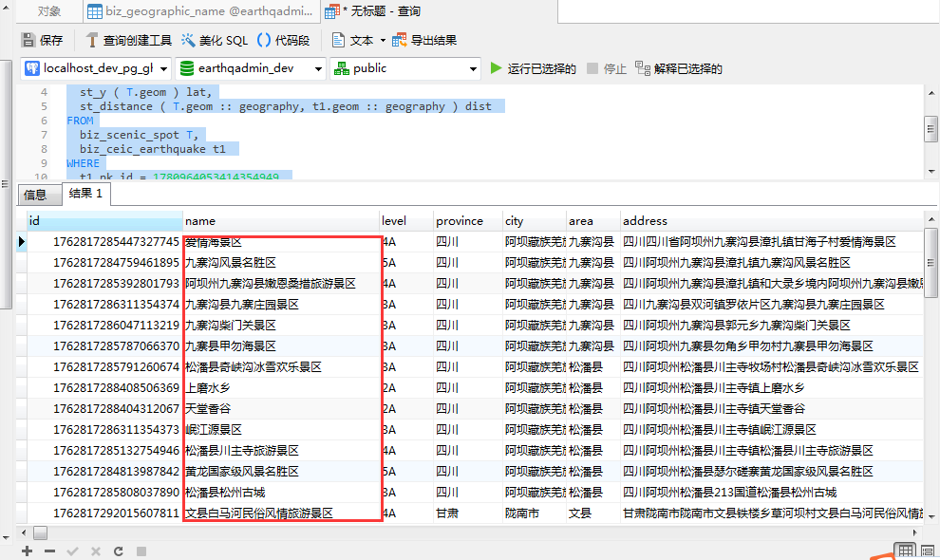Select cell 九寨沟柴门关景区
The image size is (940, 560).
[281, 326]
